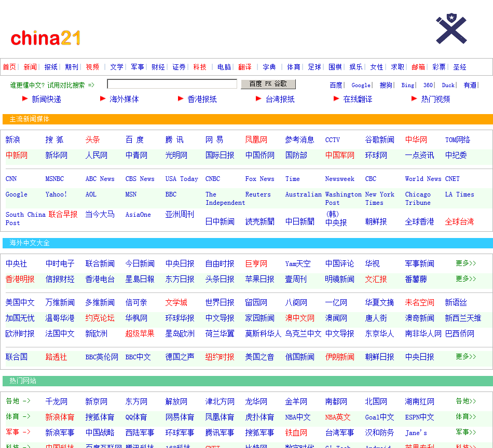Open the 文汇报 link
This screenshot has width=493, height=448.
point(376,279)
